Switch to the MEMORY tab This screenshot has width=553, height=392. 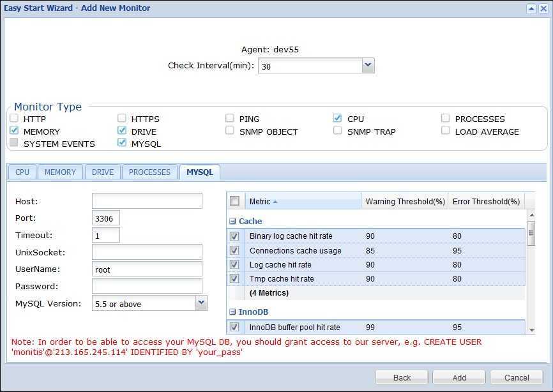tap(60, 172)
